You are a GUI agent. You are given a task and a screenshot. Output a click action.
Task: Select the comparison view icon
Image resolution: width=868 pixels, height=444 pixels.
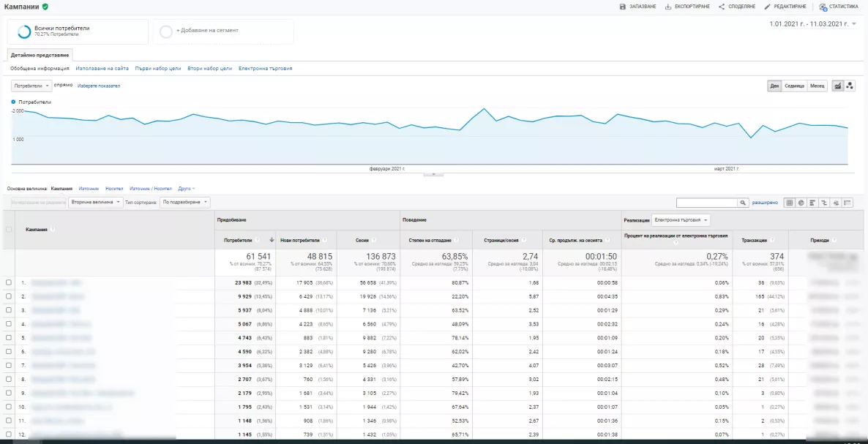click(x=824, y=203)
